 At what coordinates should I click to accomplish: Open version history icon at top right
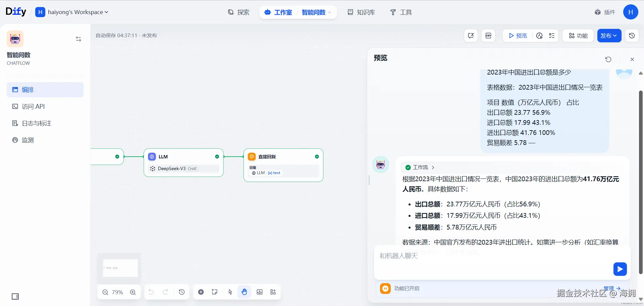point(632,36)
